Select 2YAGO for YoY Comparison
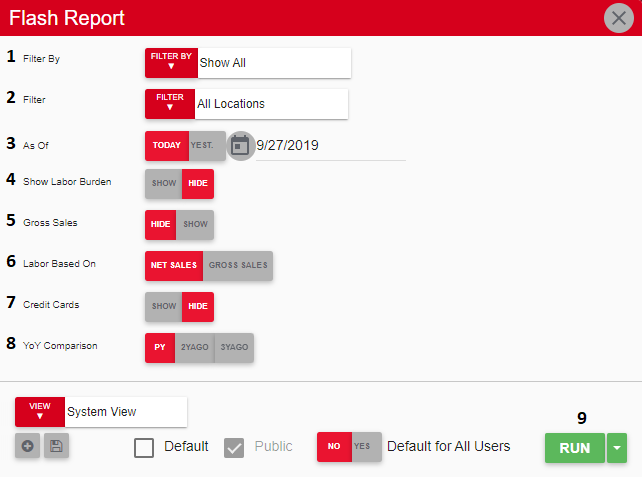 pos(195,348)
